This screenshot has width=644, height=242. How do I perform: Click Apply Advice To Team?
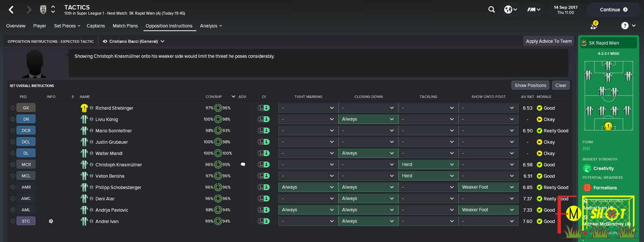tap(548, 41)
